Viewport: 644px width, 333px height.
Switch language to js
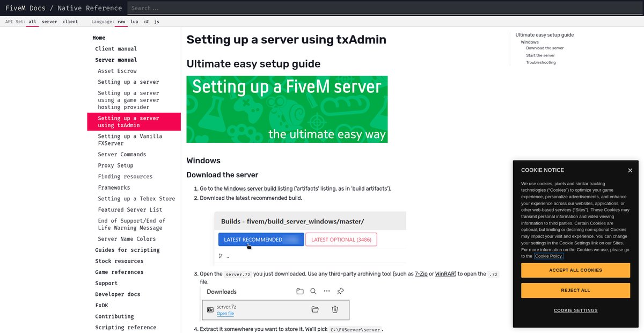coord(157,22)
